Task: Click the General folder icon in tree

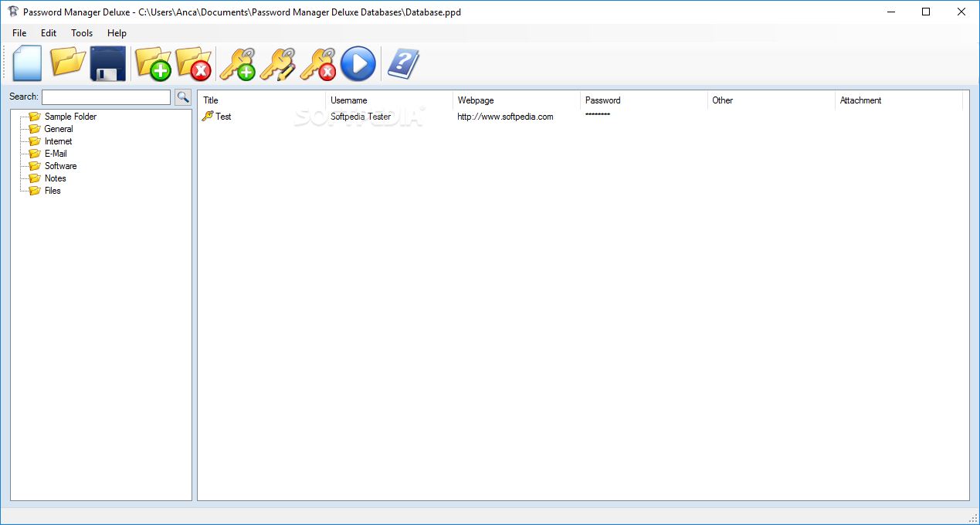Action: point(35,129)
